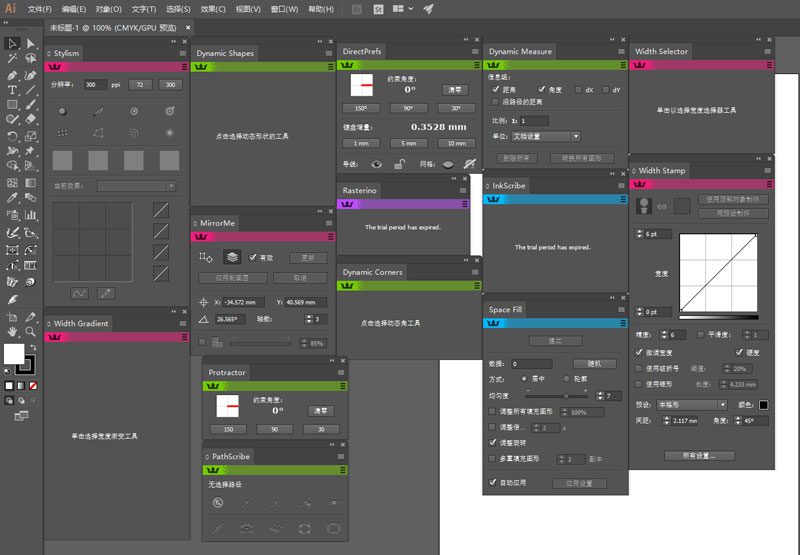Screen dimensions: 800x555
Task: Open the 编辑(E) menu
Action: click(74, 9)
